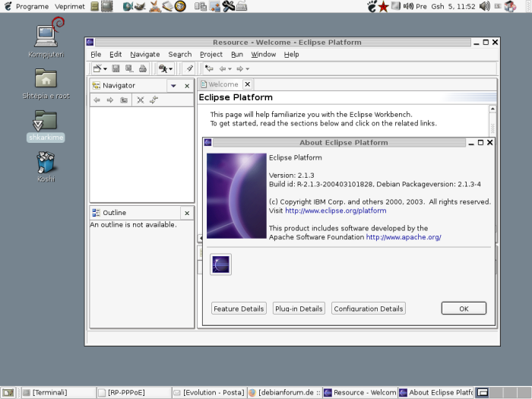532x399 pixels.
Task: Open the Back history dropdown arrow
Action: [x=230, y=69]
